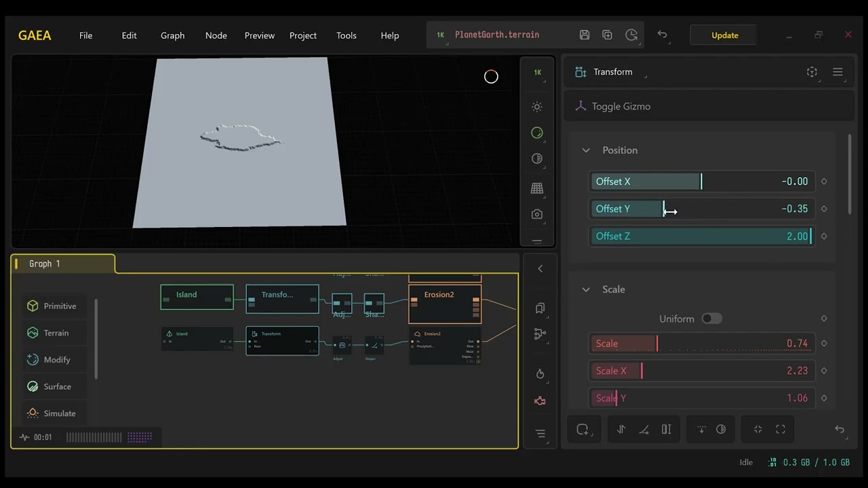Click the red engine build icon
The image size is (868, 488).
(x=540, y=401)
